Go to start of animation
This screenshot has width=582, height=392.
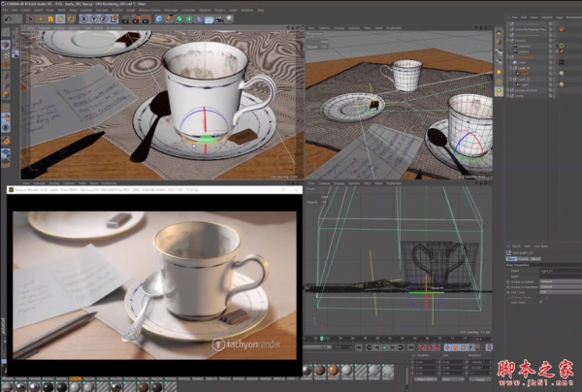pos(359,347)
